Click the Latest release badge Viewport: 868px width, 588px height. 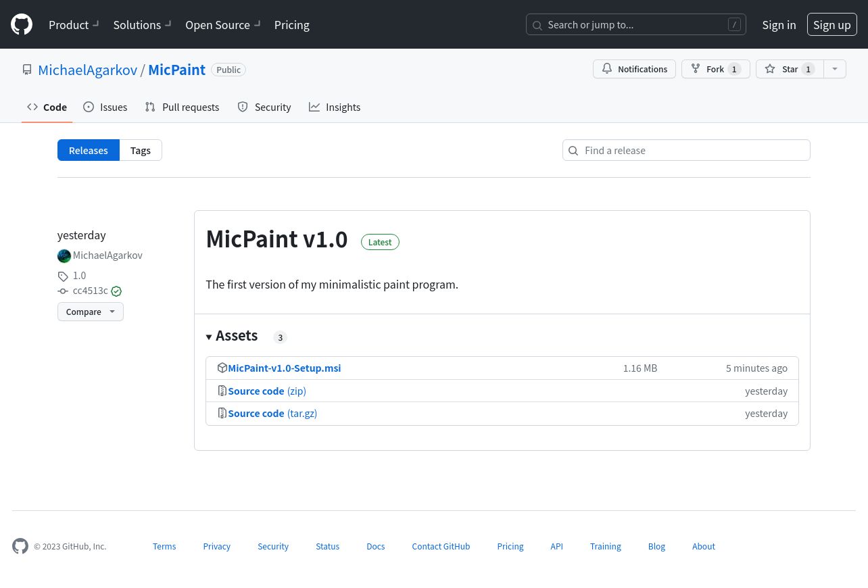pyautogui.click(x=380, y=242)
